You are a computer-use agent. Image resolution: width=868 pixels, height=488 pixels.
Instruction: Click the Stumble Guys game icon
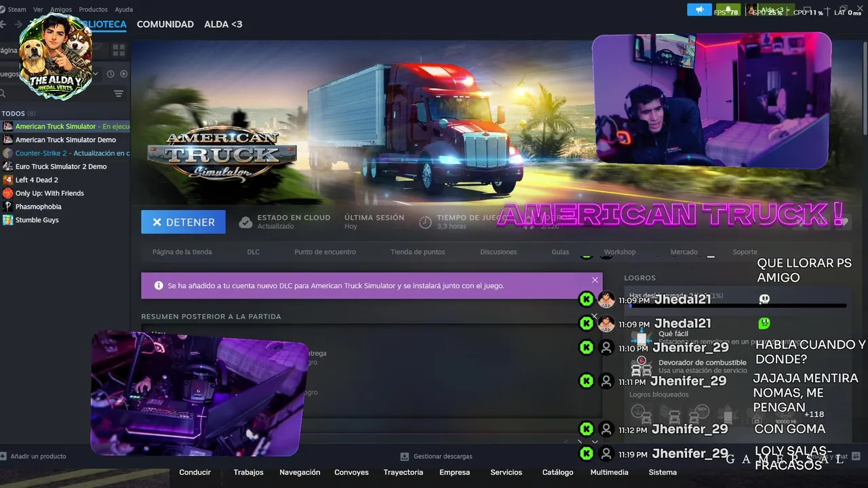[7, 220]
